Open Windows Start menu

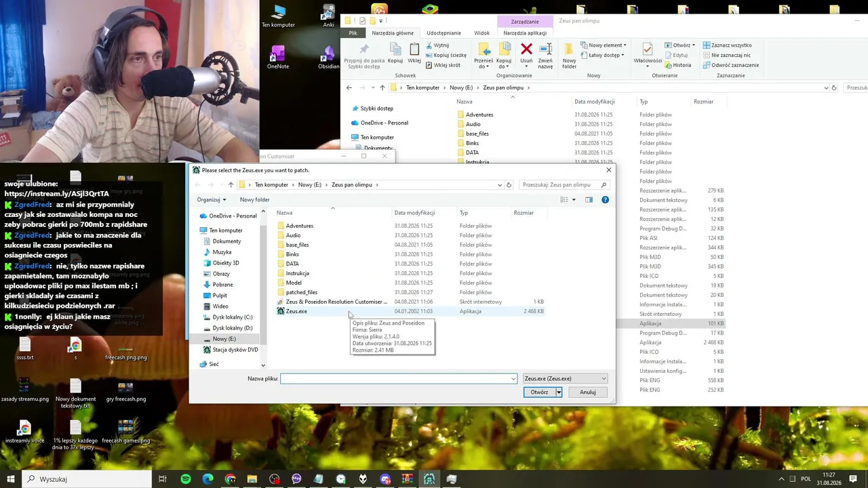[x=10, y=479]
